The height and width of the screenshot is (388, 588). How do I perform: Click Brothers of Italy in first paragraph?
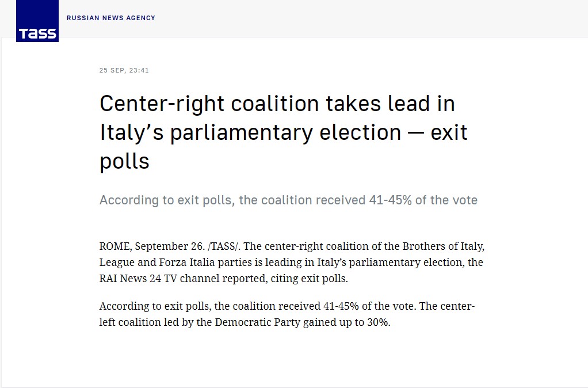[443, 246]
